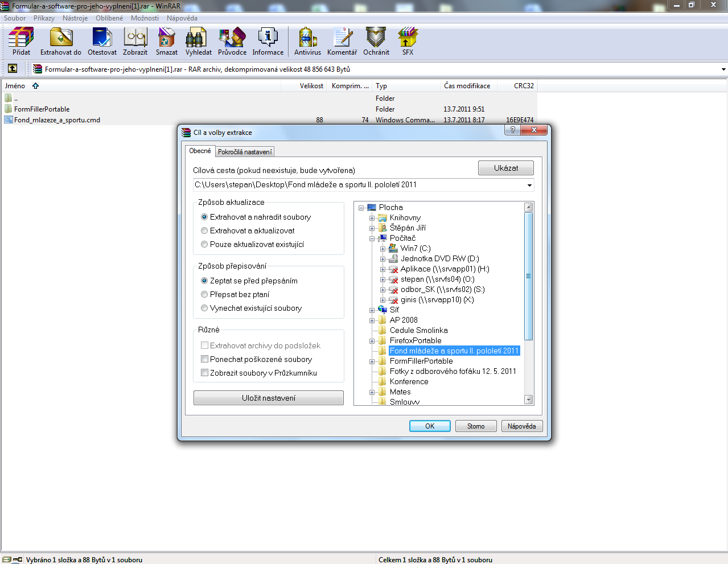
Task: Click the FormFillerPortable folder icon in file list
Action: click(x=8, y=109)
